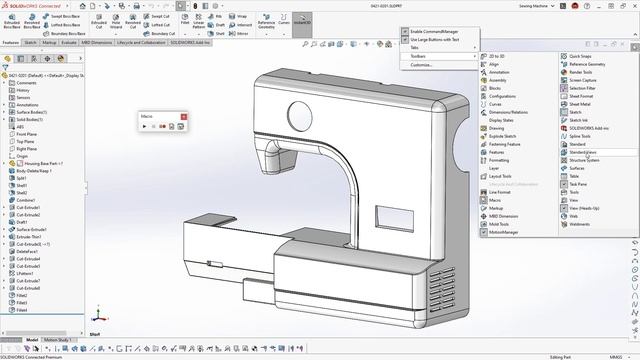Open the SOLIDWORKS Add-Ins tab

(x=190, y=42)
